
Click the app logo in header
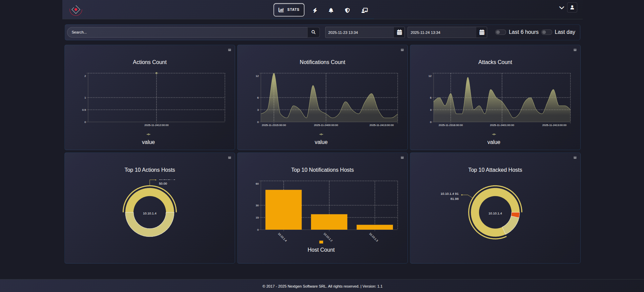(76, 10)
